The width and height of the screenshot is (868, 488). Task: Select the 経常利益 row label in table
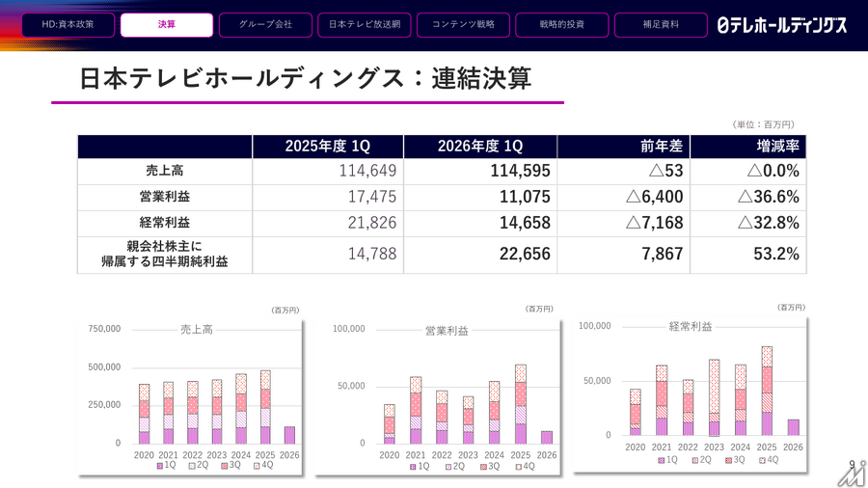coord(164,223)
